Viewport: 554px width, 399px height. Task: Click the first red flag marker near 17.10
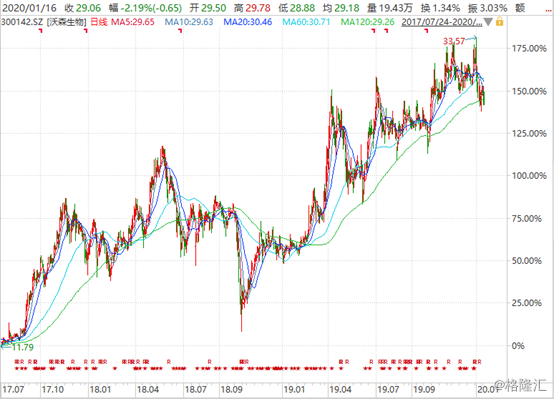[x=41, y=31]
